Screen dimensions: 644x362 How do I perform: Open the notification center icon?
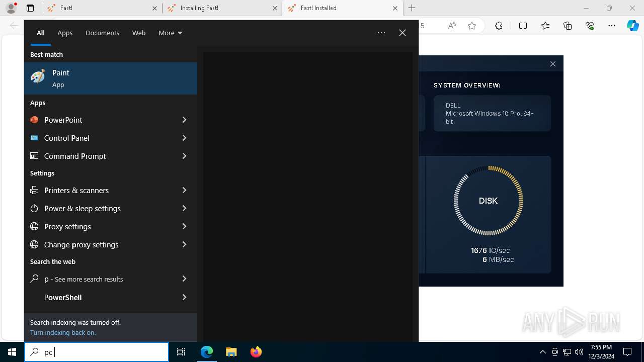627,352
